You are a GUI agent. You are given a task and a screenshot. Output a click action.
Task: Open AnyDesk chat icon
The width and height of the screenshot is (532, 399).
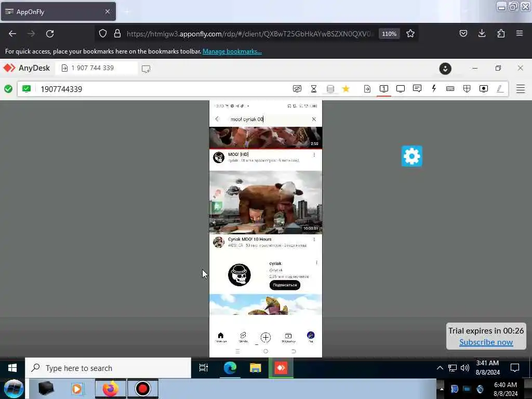tap(417, 88)
